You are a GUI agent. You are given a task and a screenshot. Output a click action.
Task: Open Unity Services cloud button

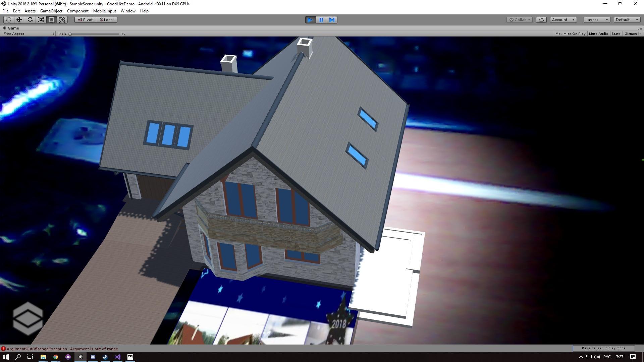[541, 20]
